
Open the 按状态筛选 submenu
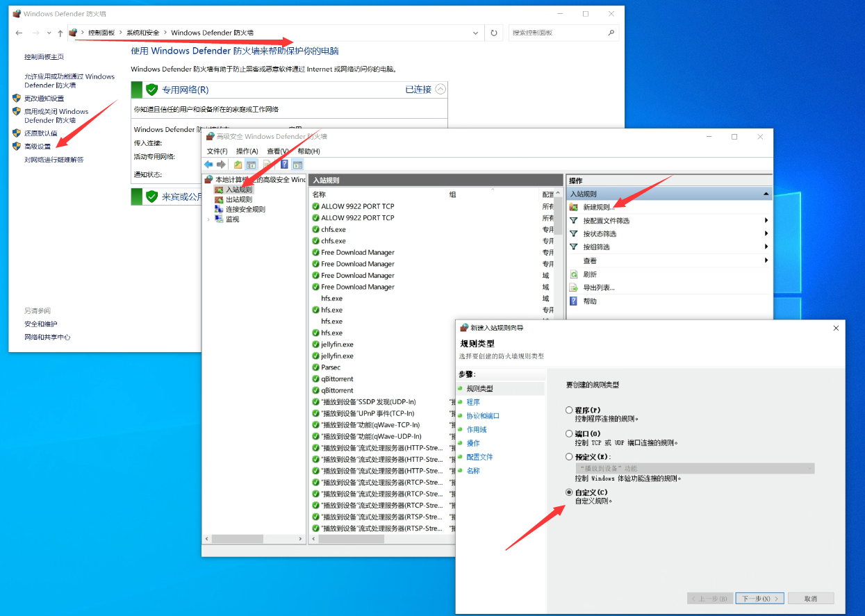click(669, 233)
